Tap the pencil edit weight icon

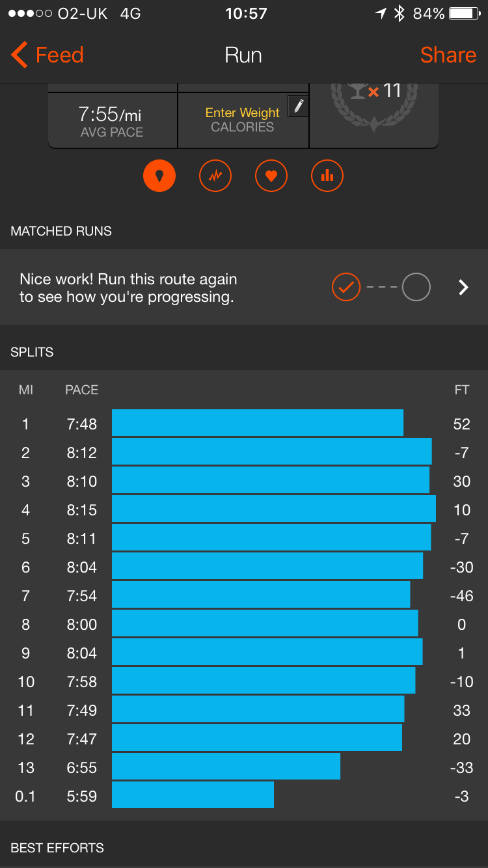tap(298, 106)
